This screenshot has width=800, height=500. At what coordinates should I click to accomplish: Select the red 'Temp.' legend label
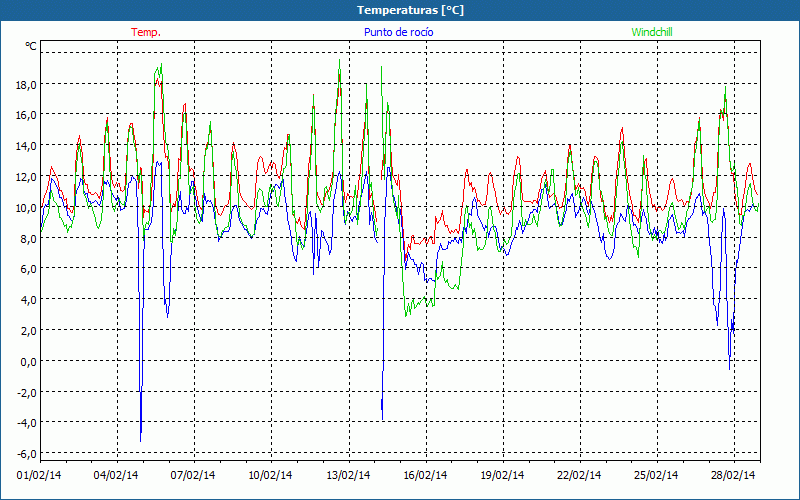point(146,32)
